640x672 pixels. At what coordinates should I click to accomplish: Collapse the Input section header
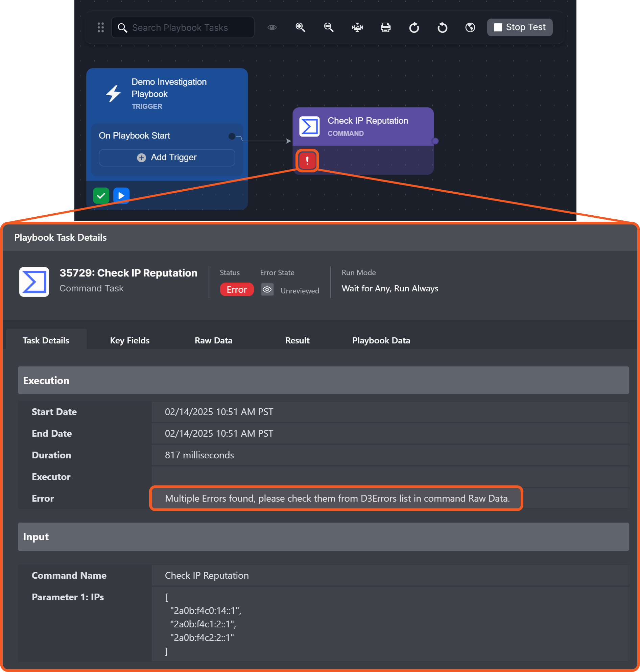coord(323,536)
